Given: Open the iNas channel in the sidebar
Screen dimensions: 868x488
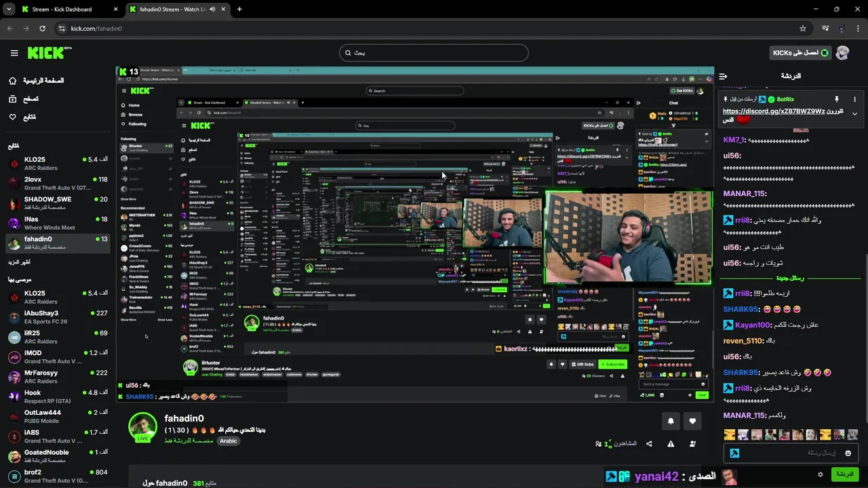Looking at the screenshot, I should coord(58,223).
